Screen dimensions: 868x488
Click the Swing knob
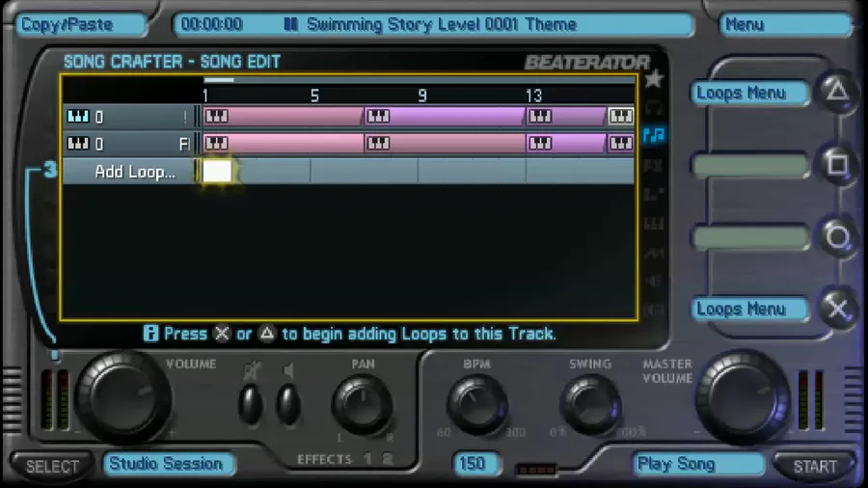590,405
